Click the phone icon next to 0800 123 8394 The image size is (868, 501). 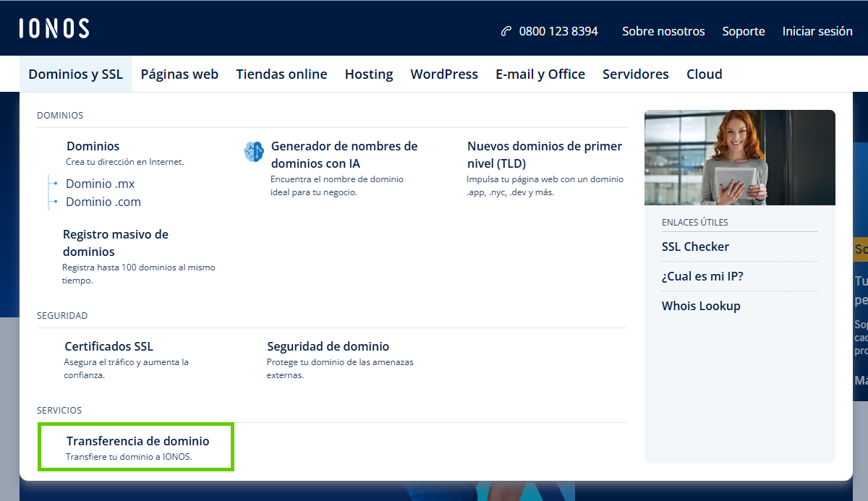point(504,31)
